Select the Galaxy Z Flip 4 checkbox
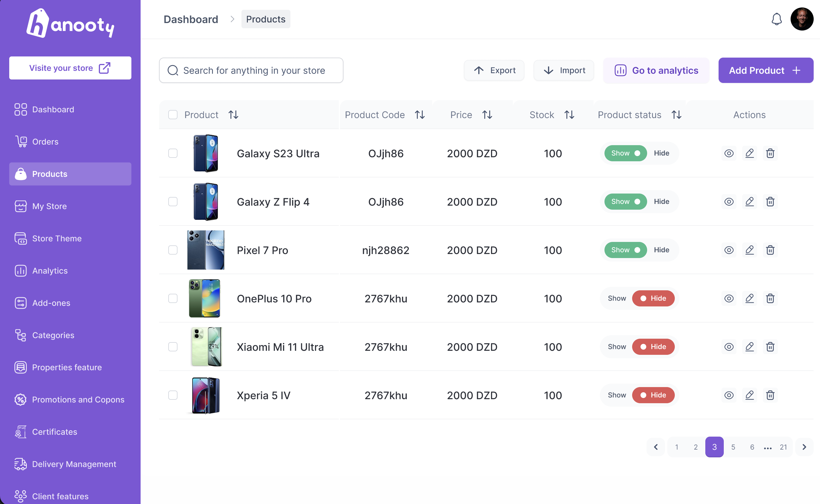This screenshot has width=820, height=504. (173, 202)
